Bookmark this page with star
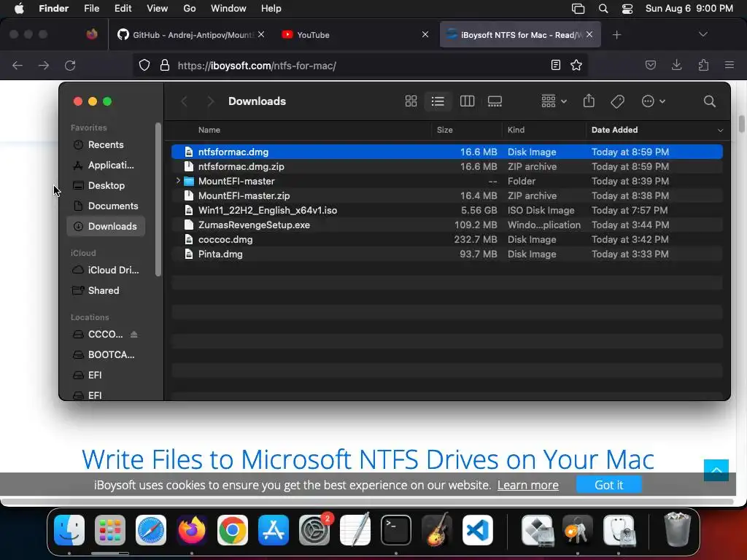Viewport: 747px width, 560px height. coord(576,65)
